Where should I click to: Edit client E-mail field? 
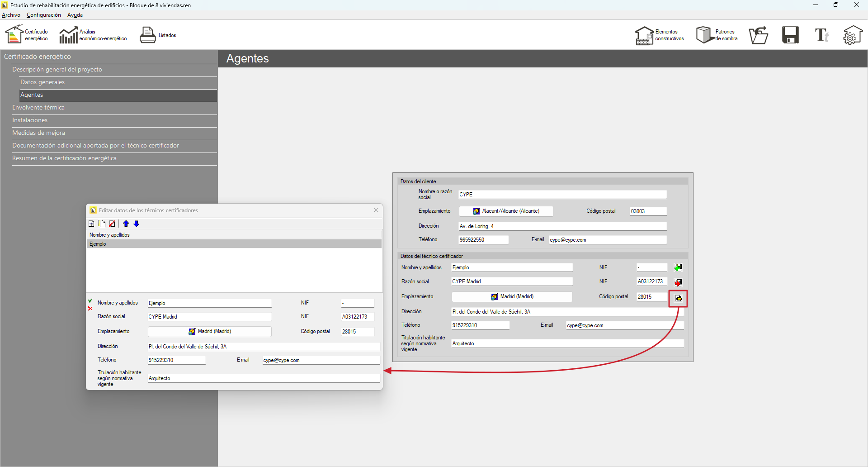[608, 240]
